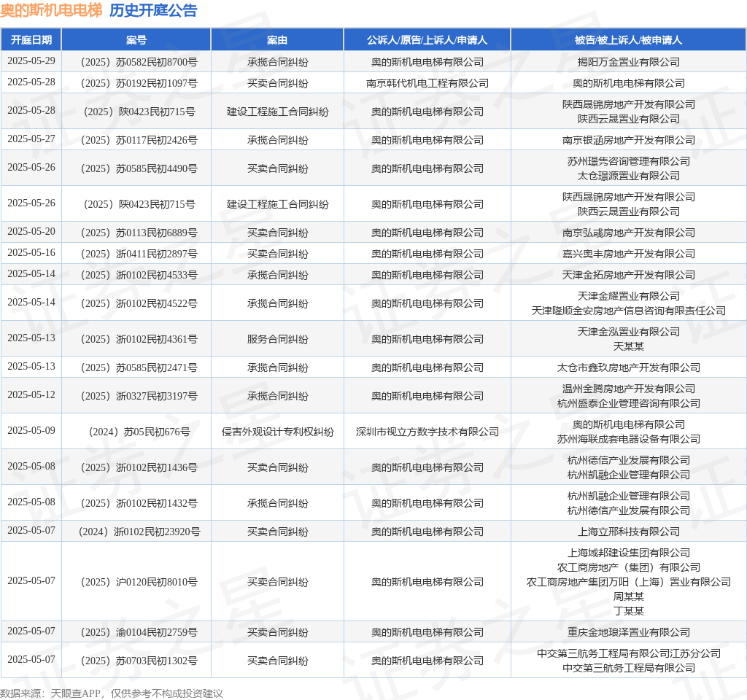
Task: Click case number 苏05民初676号
Action: pyautogui.click(x=139, y=432)
